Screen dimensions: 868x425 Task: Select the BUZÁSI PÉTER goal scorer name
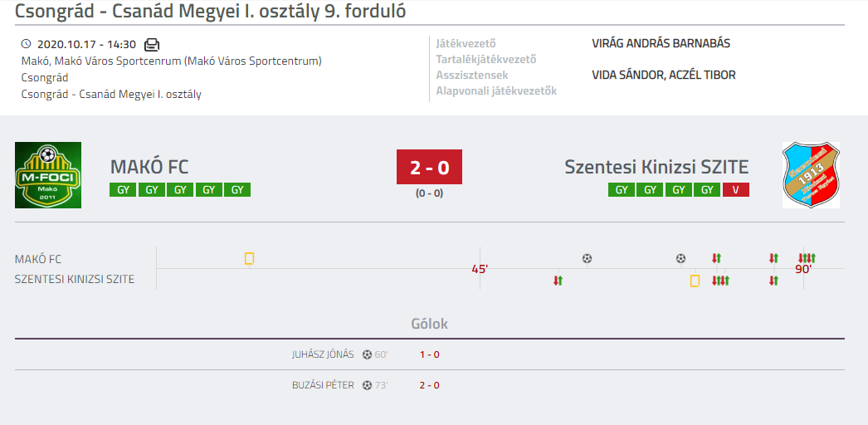323,385
